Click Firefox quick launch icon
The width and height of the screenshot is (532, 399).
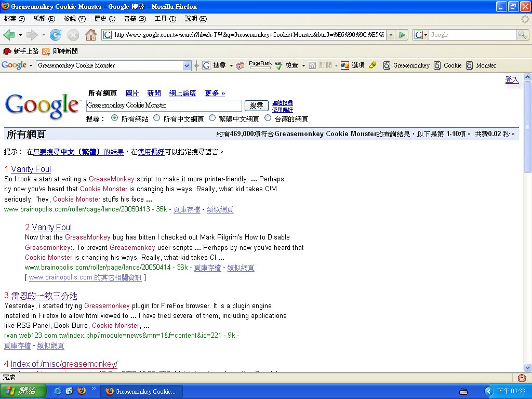(x=82, y=391)
